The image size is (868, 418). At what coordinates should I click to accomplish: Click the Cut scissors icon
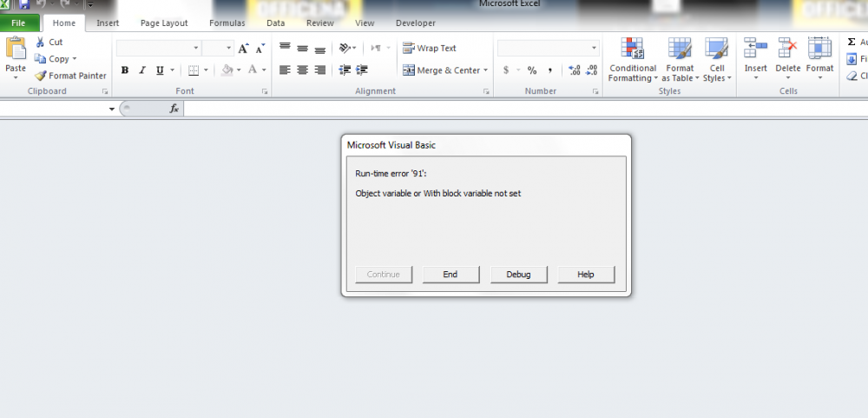[x=41, y=42]
